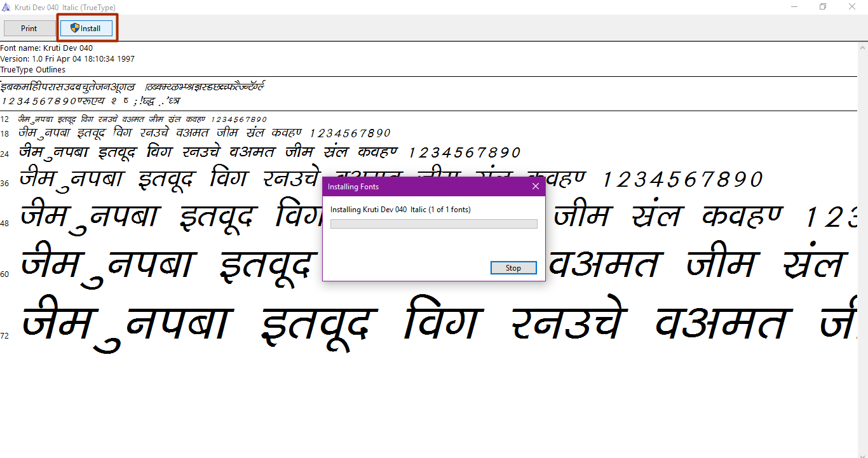The width and height of the screenshot is (868, 458).
Task: Click the Version 1.0 date line
Action: tap(67, 59)
